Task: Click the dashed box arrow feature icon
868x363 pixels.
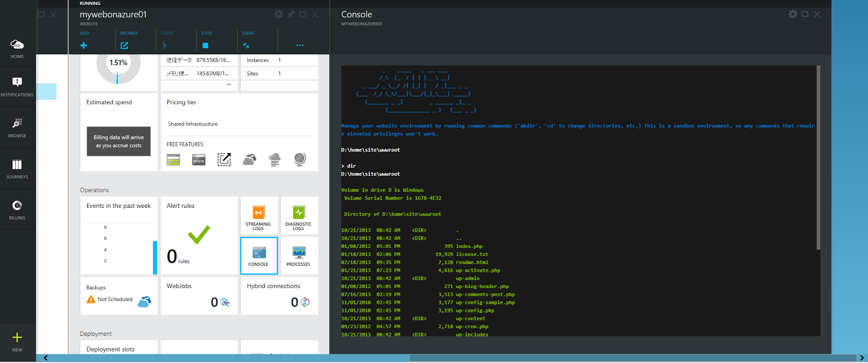Action: point(224,160)
